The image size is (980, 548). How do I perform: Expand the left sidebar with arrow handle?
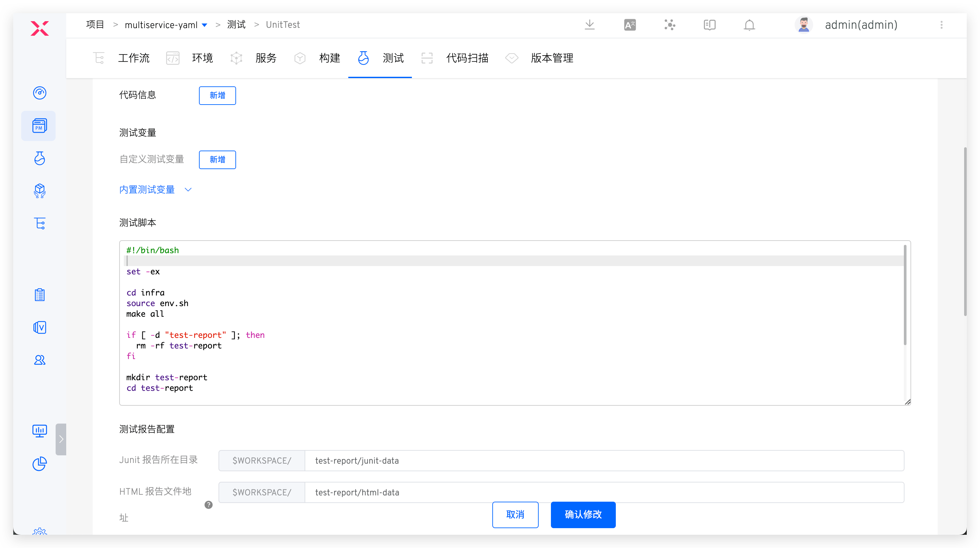coord(61,439)
